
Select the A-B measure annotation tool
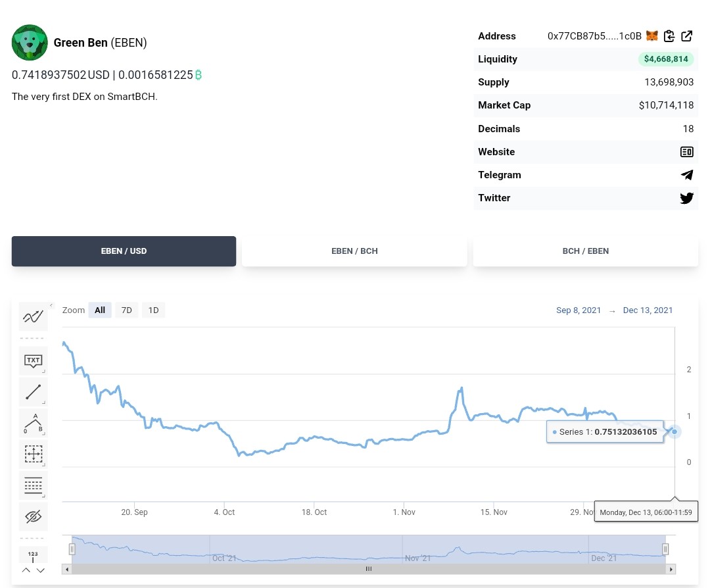click(33, 423)
